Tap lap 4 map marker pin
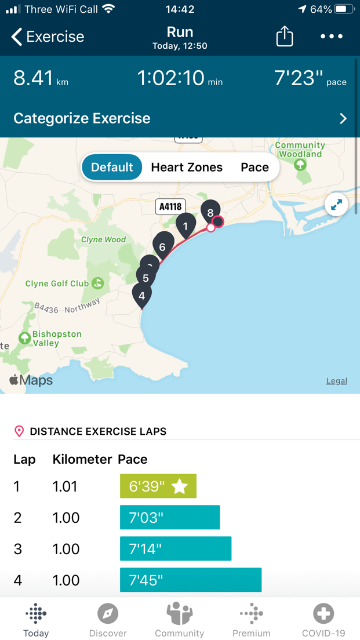This screenshot has width=360, height=640. pos(142,296)
